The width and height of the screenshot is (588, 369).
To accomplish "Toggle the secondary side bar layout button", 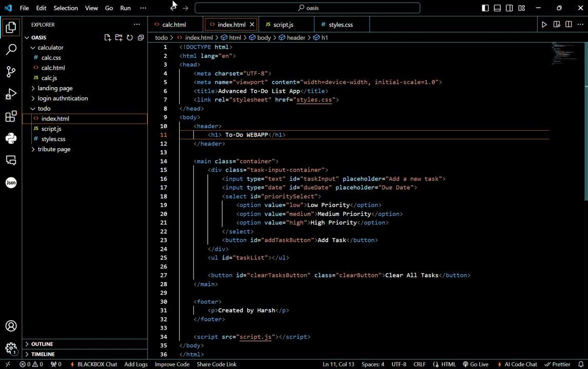I will 509,8.
